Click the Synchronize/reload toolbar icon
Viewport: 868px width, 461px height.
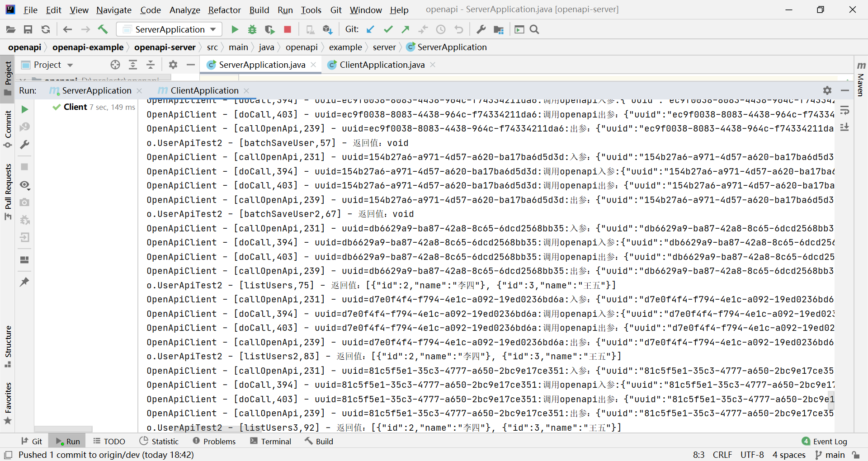click(46, 29)
